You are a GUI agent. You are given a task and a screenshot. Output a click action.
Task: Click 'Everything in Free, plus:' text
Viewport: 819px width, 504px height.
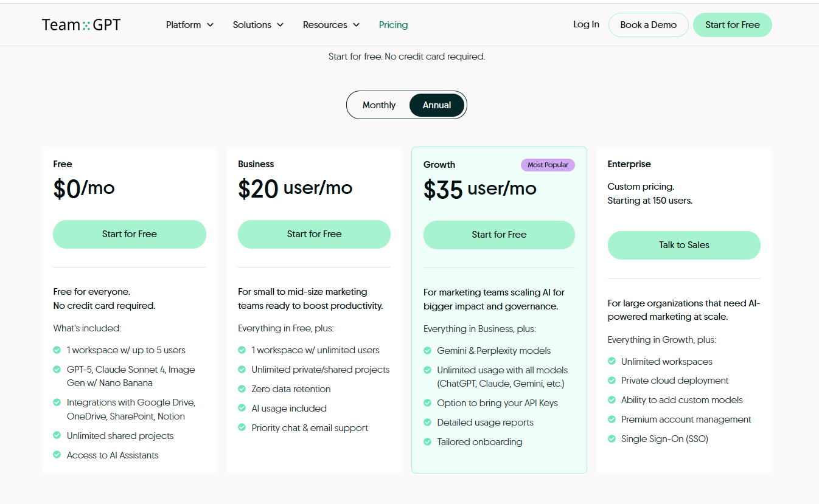[286, 328]
